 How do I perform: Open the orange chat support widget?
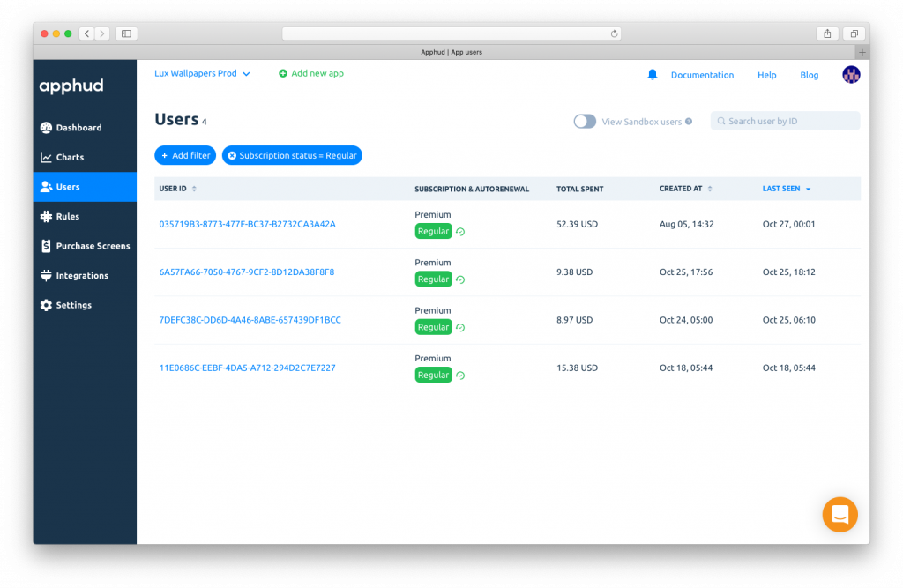(x=840, y=514)
